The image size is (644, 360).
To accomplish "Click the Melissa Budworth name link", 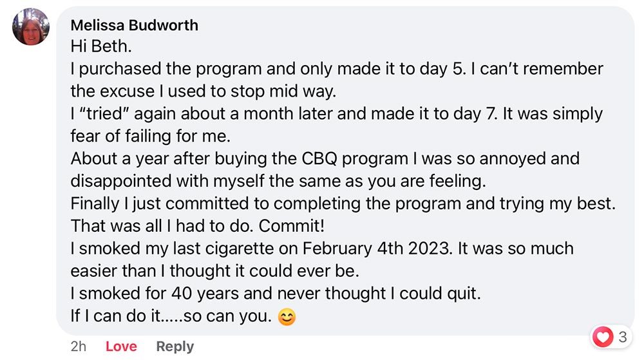I will [x=134, y=25].
